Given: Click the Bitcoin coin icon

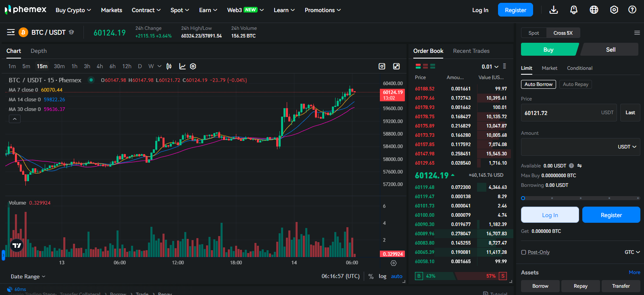Looking at the screenshot, I should click(x=23, y=32).
